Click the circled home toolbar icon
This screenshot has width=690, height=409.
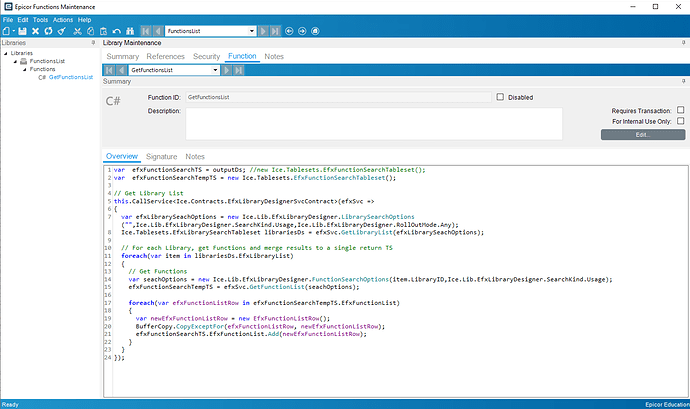click(315, 31)
